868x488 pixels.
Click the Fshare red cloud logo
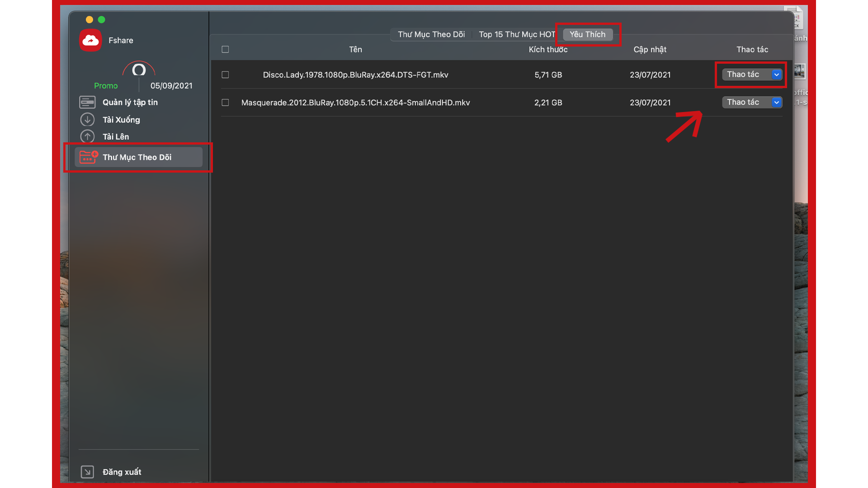coord(90,40)
